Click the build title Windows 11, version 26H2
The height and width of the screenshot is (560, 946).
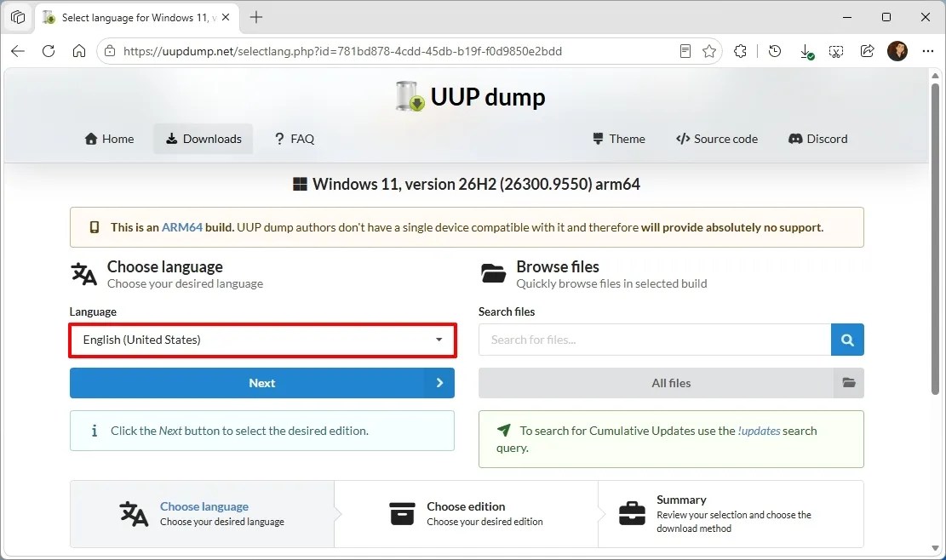(476, 184)
